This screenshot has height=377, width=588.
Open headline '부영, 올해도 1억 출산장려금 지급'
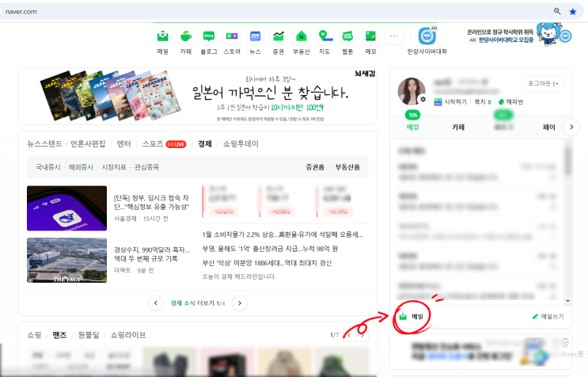[270, 249]
